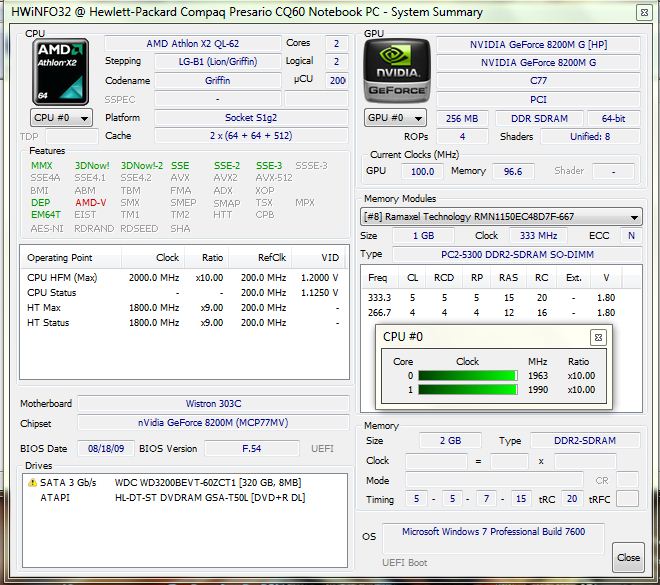
Task: Click the 2 GB total memory size field
Action: [x=450, y=441]
